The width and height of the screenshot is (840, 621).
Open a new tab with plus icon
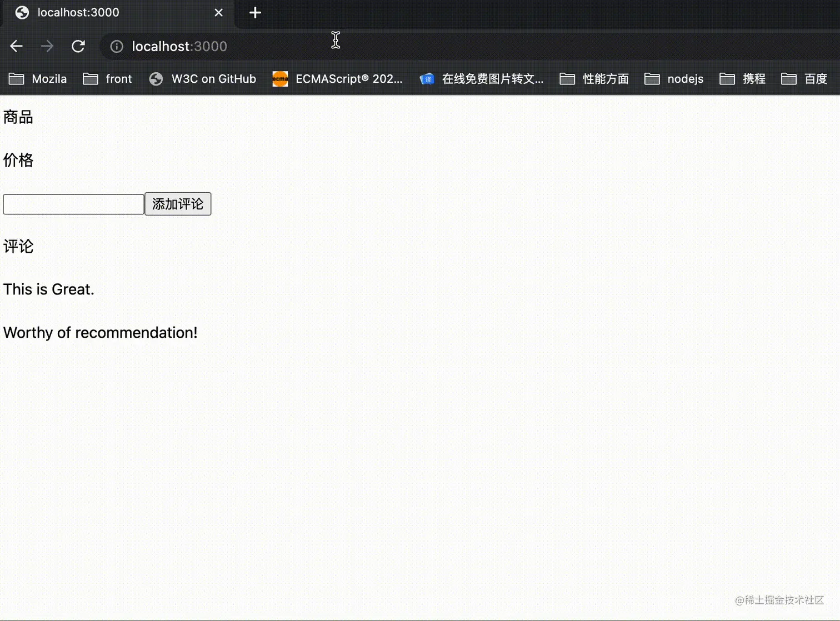click(255, 12)
